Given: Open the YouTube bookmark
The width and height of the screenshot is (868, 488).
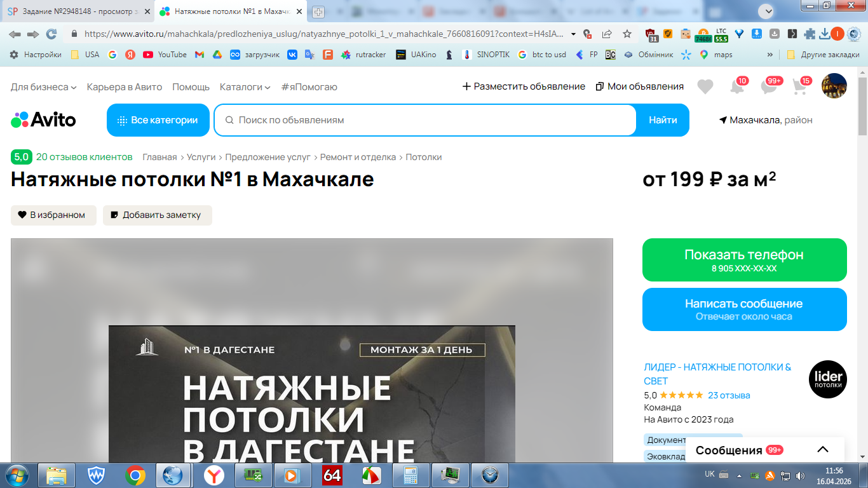Looking at the screenshot, I should [165, 55].
